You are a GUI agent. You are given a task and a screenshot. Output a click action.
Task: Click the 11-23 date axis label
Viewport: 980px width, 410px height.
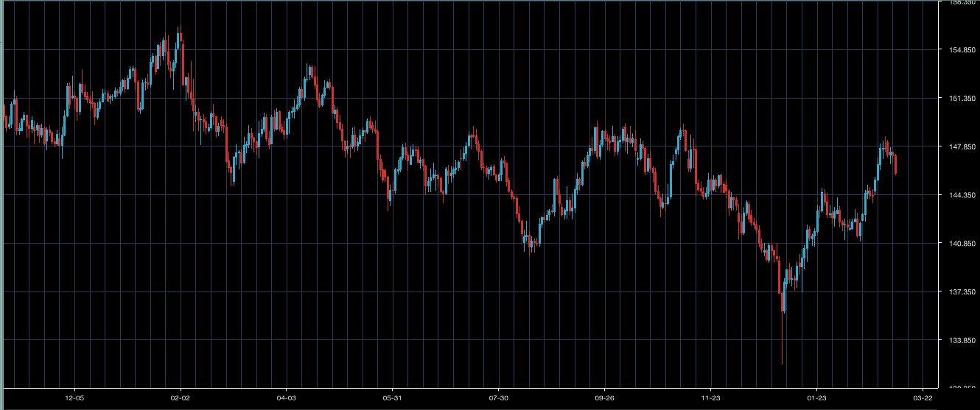pyautogui.click(x=710, y=397)
